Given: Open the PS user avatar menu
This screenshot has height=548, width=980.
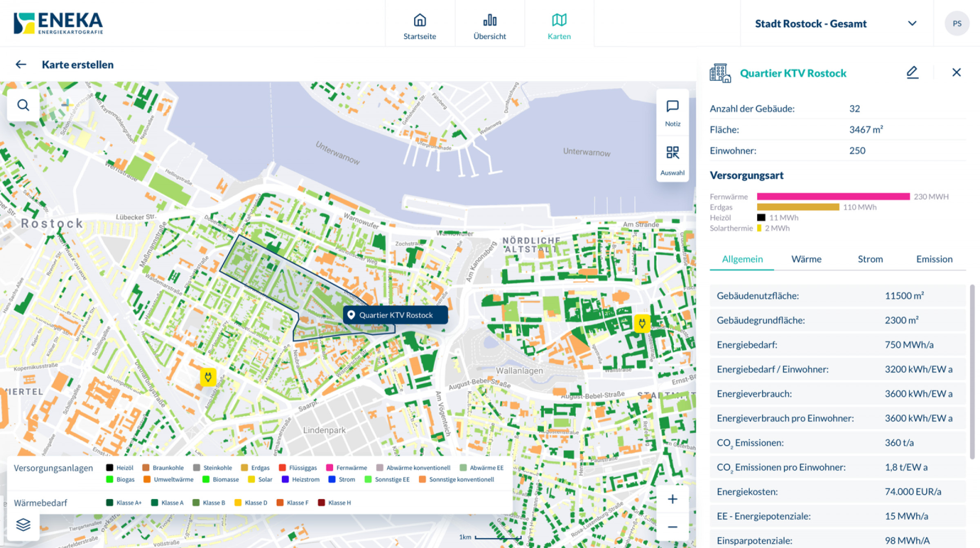Looking at the screenshot, I should coord(957,24).
